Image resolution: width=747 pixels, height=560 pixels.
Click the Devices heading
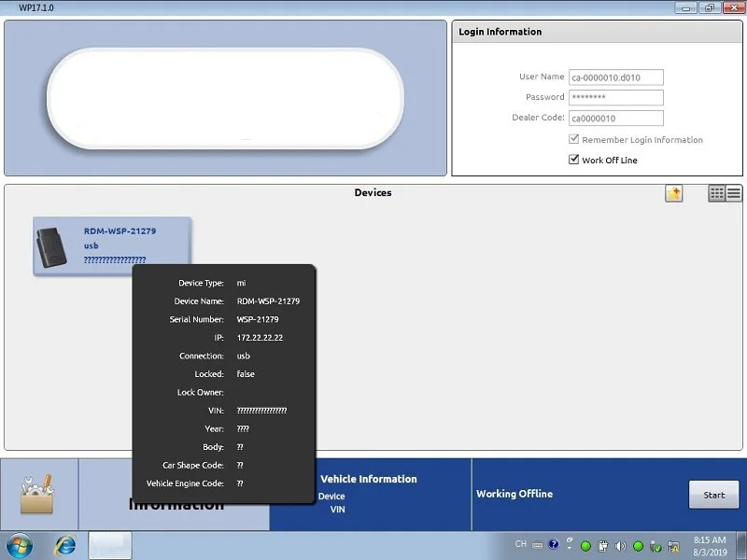373,193
